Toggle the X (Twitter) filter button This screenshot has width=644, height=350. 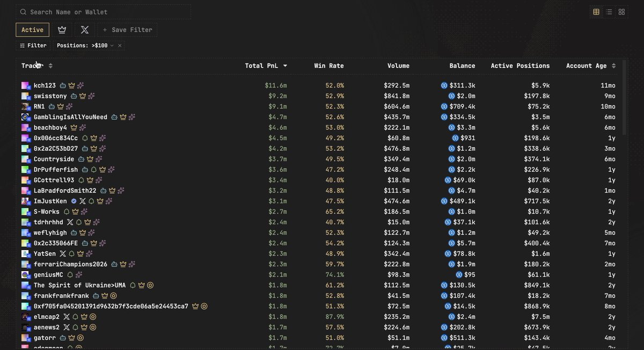[x=84, y=30]
